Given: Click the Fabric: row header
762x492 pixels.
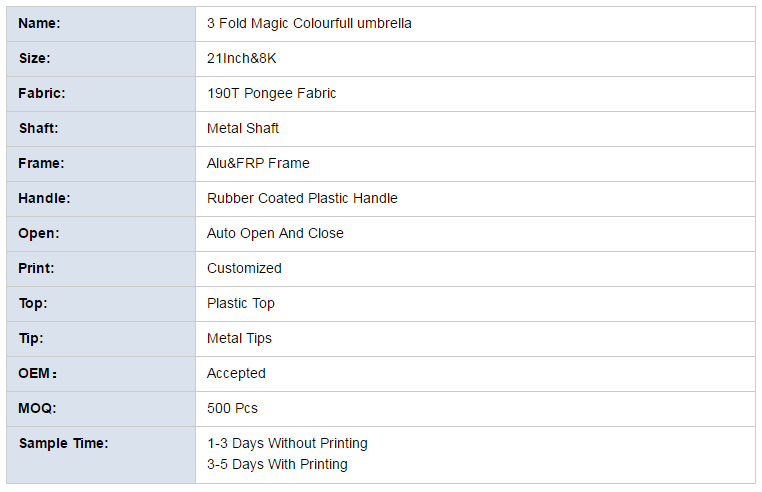Looking at the screenshot, I should coord(101,94).
